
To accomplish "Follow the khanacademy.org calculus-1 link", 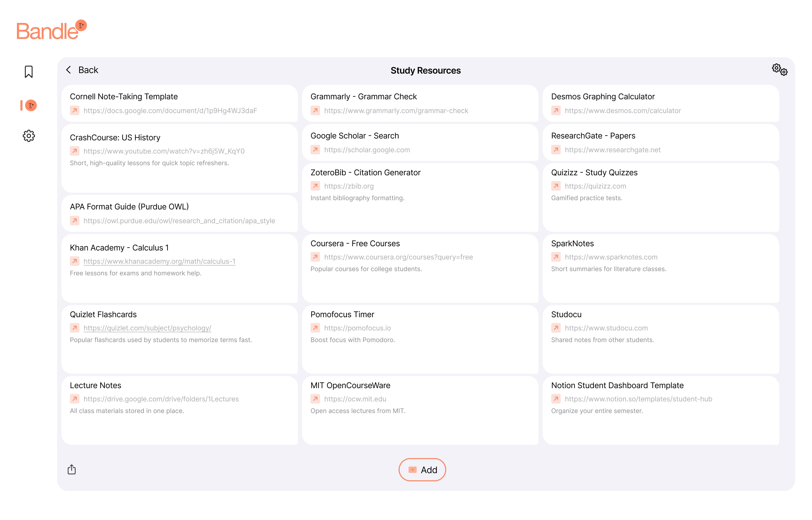I will 159,261.
